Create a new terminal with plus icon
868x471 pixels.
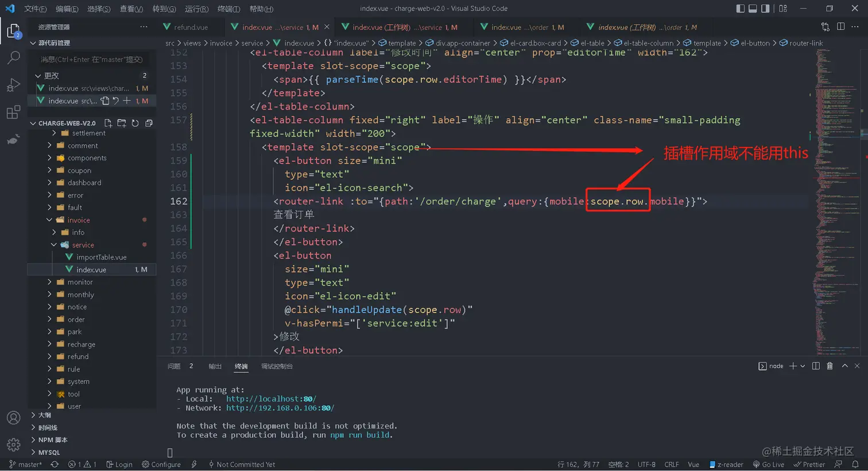pyautogui.click(x=793, y=366)
